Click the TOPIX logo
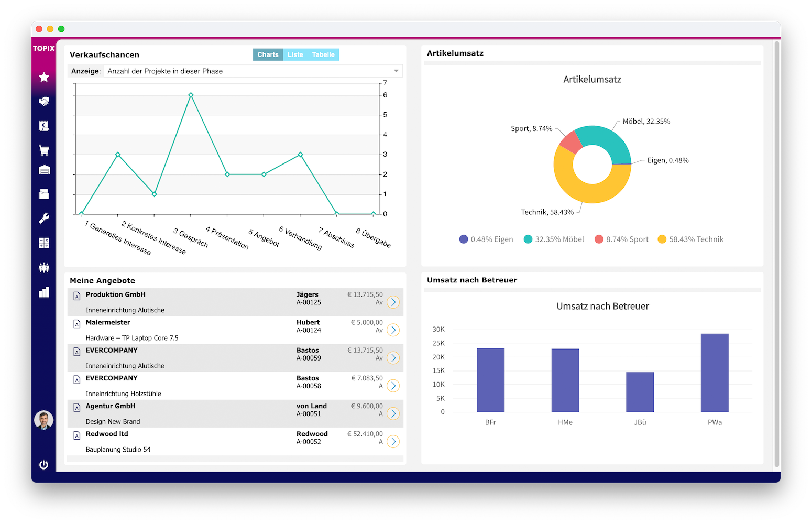This screenshot has width=812, height=524. point(43,48)
